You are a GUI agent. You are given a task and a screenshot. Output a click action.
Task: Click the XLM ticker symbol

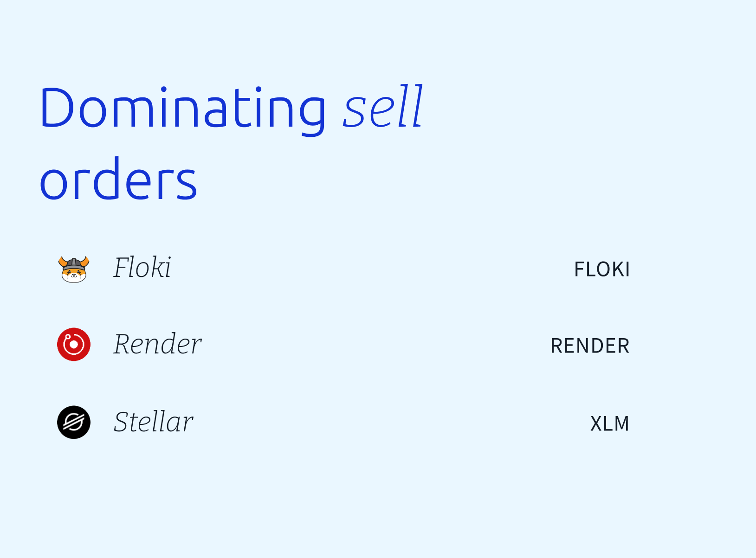[x=610, y=424]
